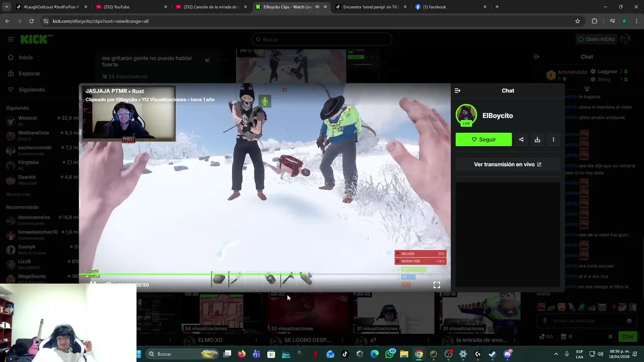The width and height of the screenshot is (644, 362).
Task: Reload the page in Chrome
Action: click(x=31, y=21)
